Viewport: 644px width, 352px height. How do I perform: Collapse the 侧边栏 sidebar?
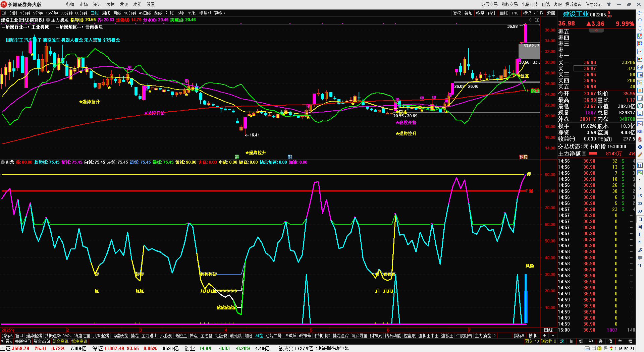pos(548,341)
